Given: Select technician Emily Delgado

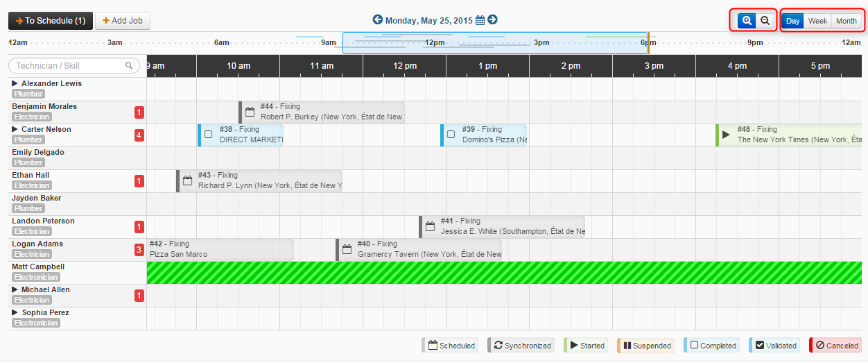Looking at the screenshot, I should (x=38, y=152).
